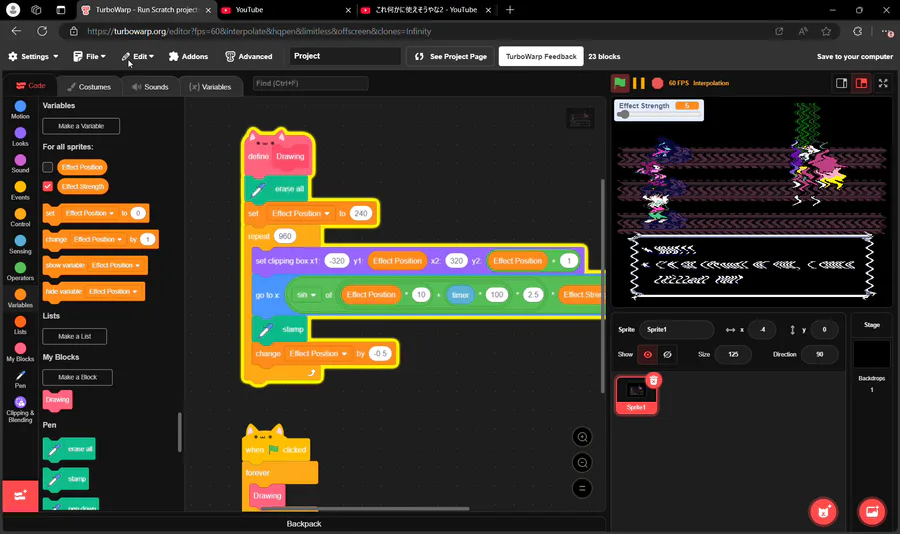This screenshot has width=900, height=534.
Task: Open the Advanced menu
Action: pos(249,56)
